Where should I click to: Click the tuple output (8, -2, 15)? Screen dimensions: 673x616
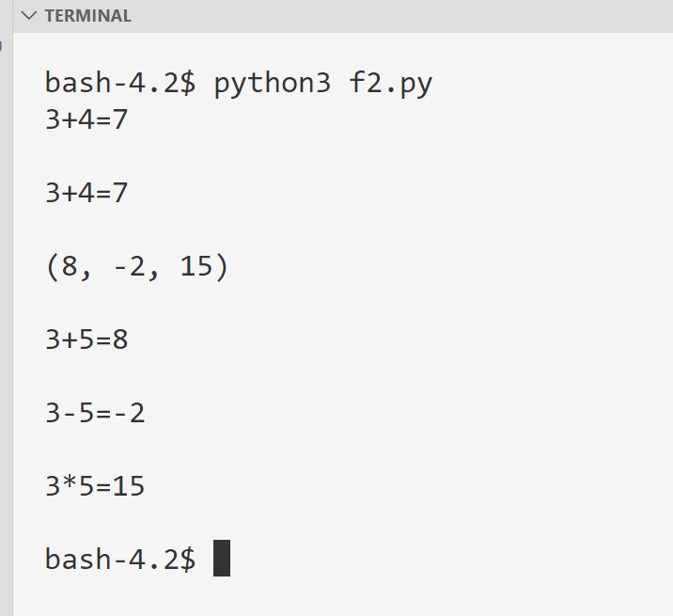point(137,267)
